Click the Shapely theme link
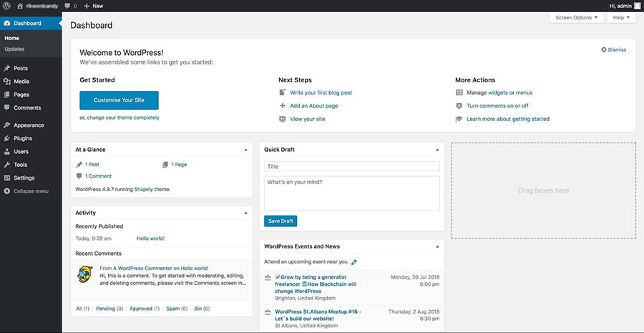Image resolution: width=644 pixels, height=333 pixels. click(x=143, y=190)
